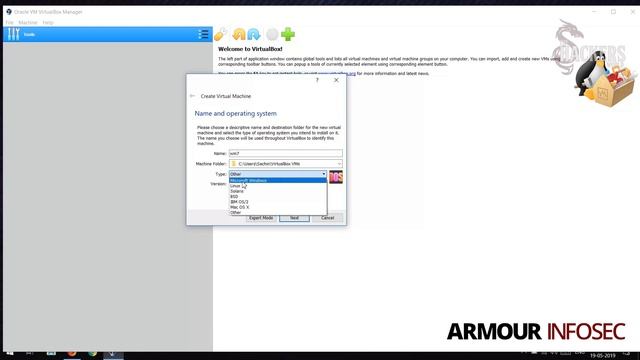
Task: Click the New machine gray round icon
Action: (272, 34)
